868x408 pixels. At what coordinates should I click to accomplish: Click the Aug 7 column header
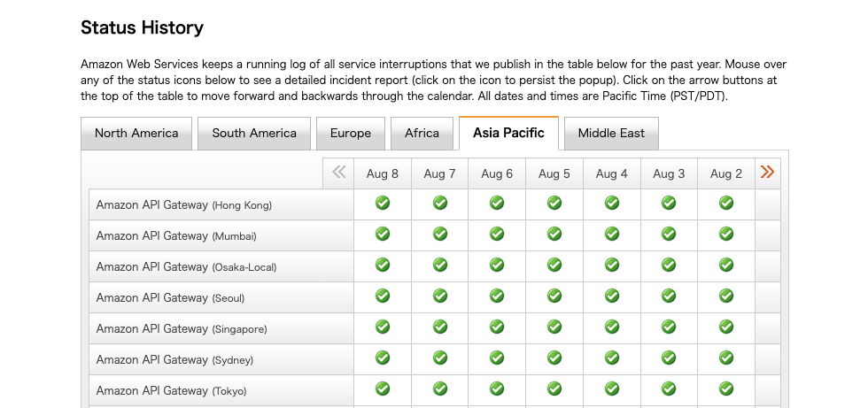(x=439, y=173)
